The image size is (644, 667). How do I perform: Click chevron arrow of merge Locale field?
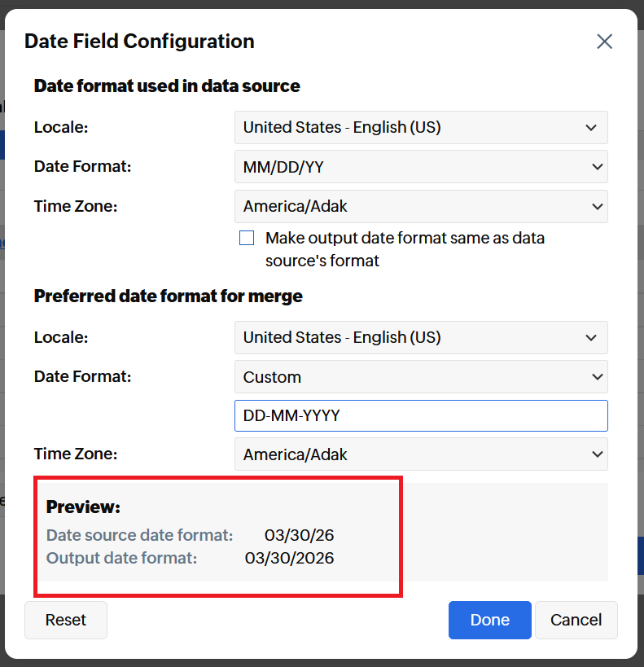(x=591, y=337)
